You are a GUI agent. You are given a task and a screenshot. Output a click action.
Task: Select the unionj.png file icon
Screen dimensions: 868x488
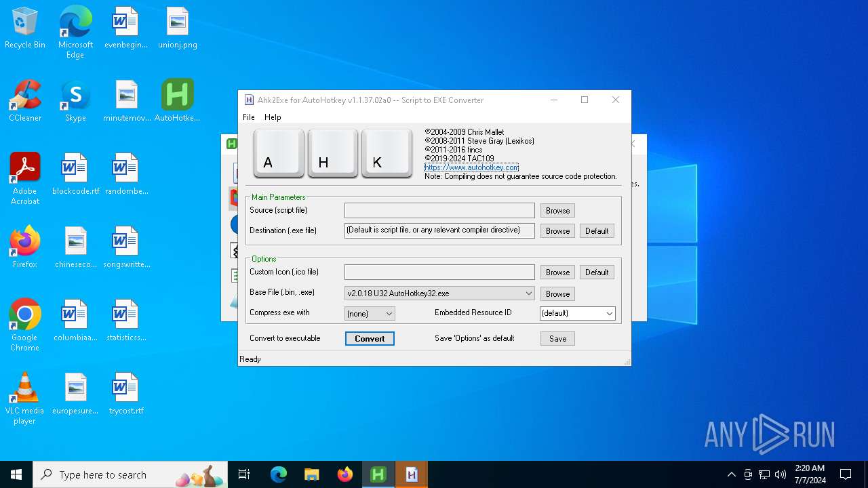pos(177,28)
